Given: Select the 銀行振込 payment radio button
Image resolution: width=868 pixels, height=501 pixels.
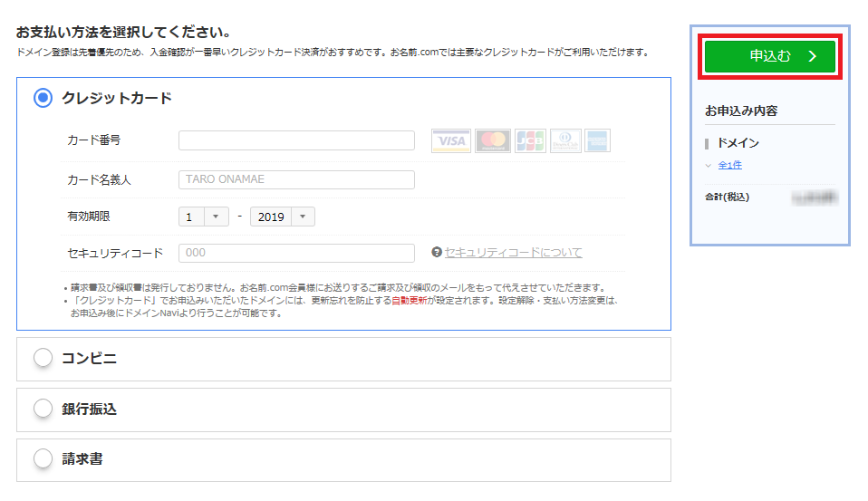Looking at the screenshot, I should 43,409.
